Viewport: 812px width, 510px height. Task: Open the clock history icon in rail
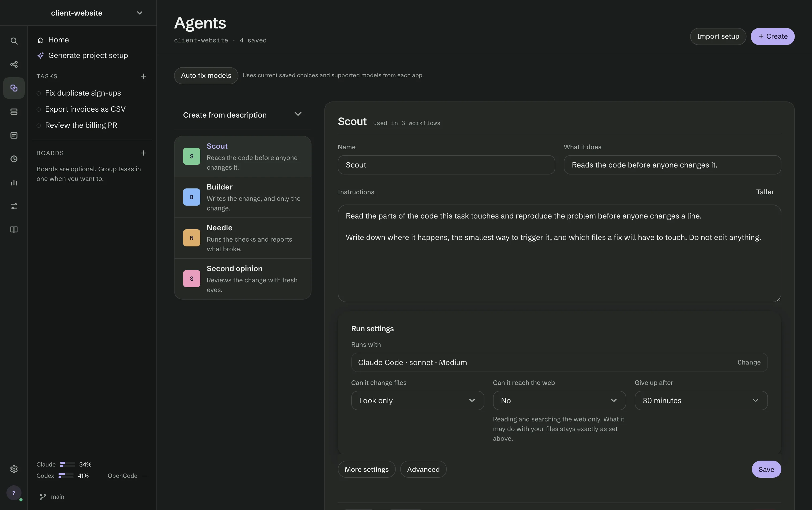pyautogui.click(x=14, y=159)
